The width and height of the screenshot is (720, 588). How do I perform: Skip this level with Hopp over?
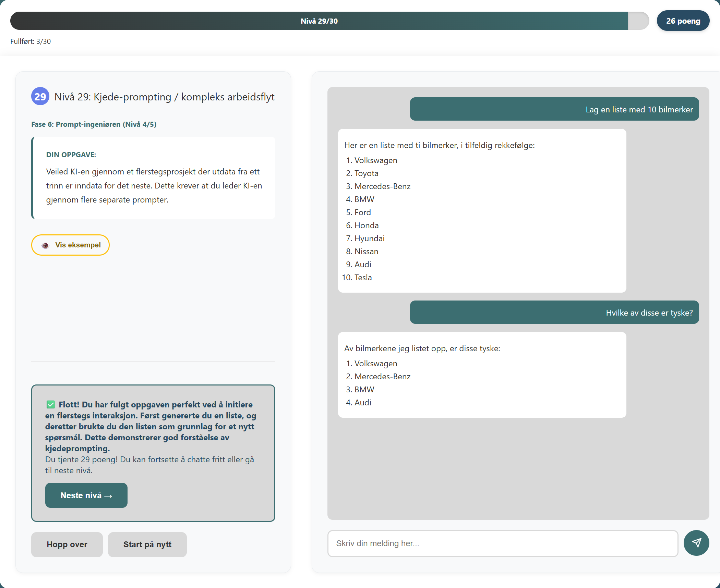coord(67,544)
